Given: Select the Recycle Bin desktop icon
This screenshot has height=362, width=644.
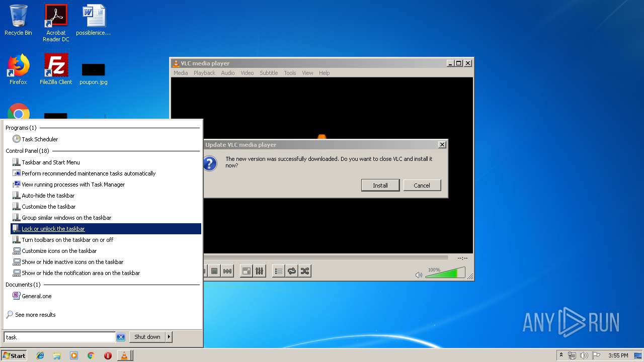Looking at the screenshot, I should [x=18, y=20].
